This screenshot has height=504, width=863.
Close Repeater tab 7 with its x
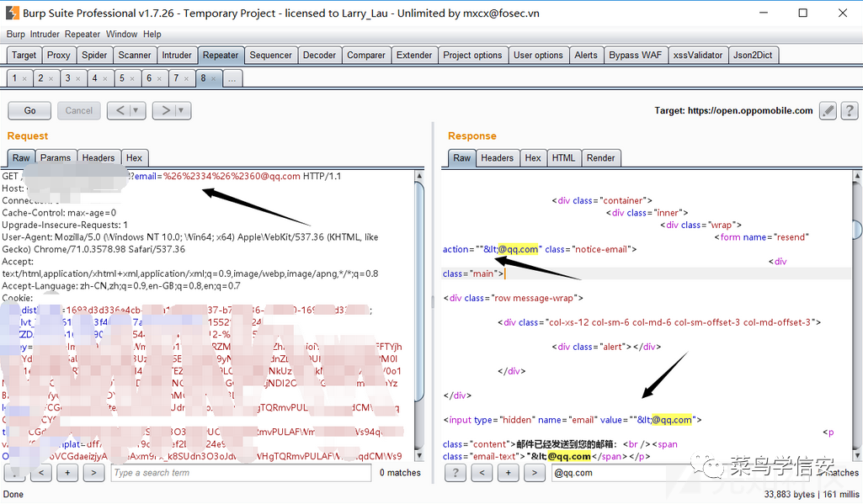186,79
